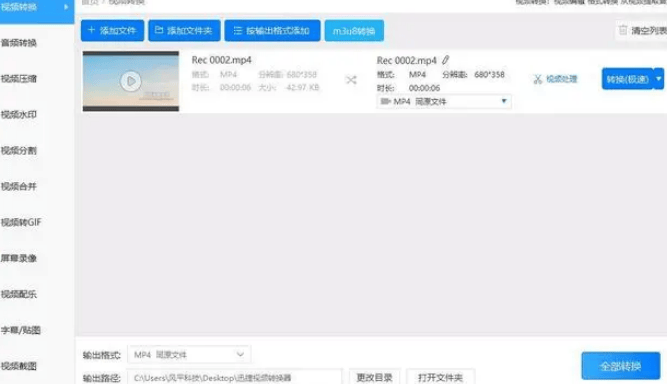
Task: Click the list icon on 按输出格式添加
Action: 238,30
